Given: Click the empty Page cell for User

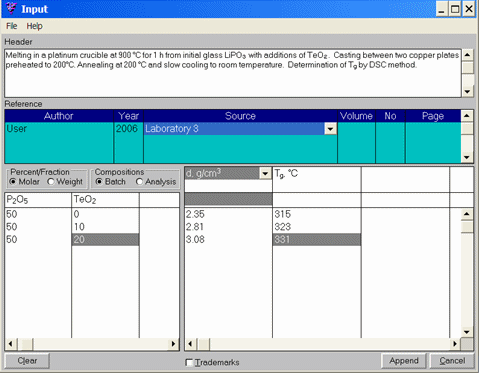Looking at the screenshot, I should [x=433, y=129].
